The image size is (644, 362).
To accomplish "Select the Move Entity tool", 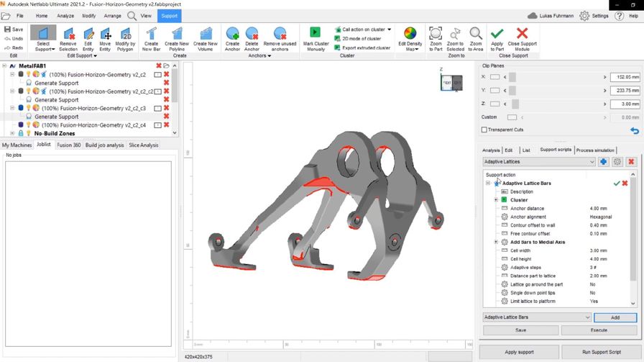I will pos(105,38).
